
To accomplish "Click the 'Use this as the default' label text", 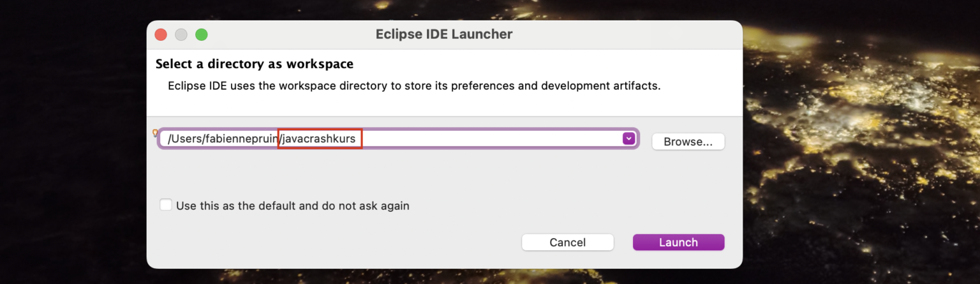I will [x=292, y=206].
